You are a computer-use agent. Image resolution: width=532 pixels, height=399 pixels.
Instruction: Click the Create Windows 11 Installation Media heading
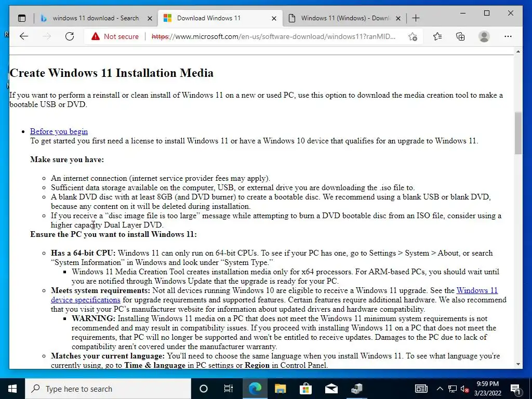click(x=112, y=73)
